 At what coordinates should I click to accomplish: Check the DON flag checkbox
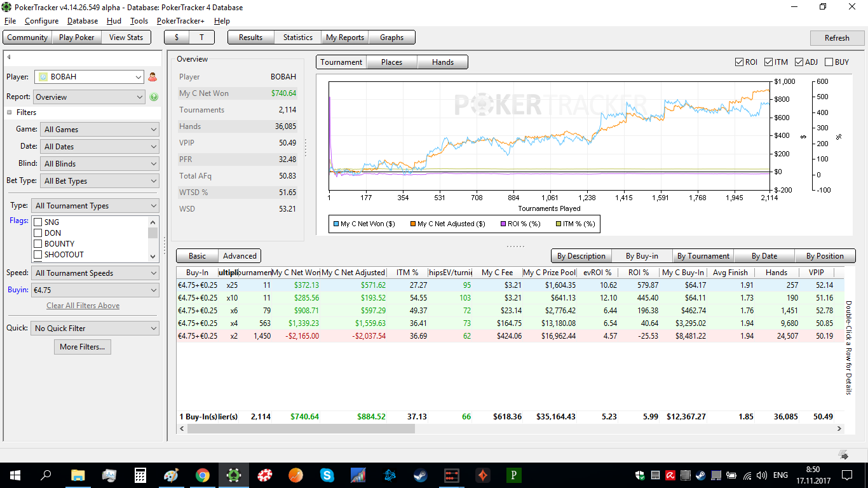pos(38,233)
